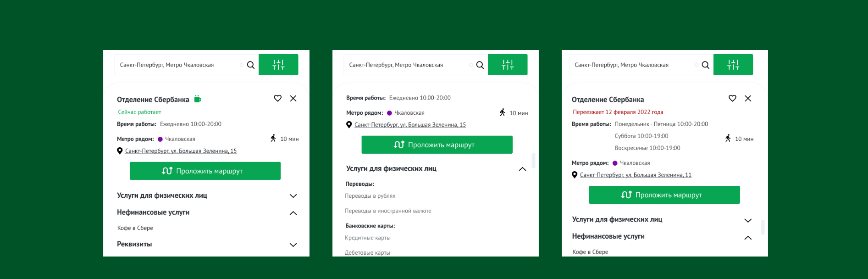Screen dimensions: 868x279
Task: Clear the search field with the small icon in left panel
Action: click(242, 65)
